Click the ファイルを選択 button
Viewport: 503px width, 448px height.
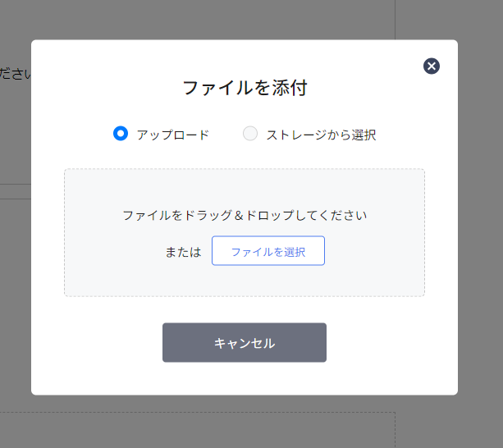[x=268, y=251]
